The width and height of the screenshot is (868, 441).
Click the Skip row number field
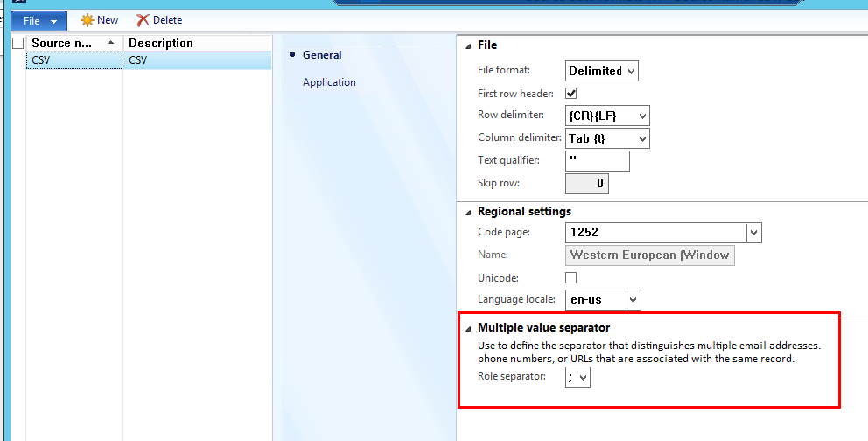click(x=587, y=184)
